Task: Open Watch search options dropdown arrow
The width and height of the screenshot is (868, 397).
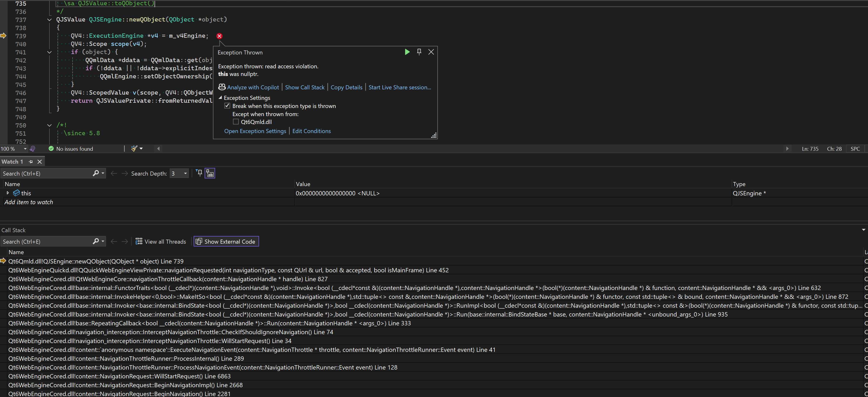Action: 103,173
